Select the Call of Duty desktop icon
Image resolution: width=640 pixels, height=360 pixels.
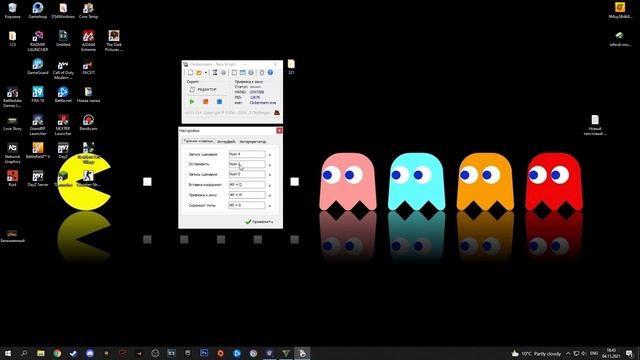63,69
